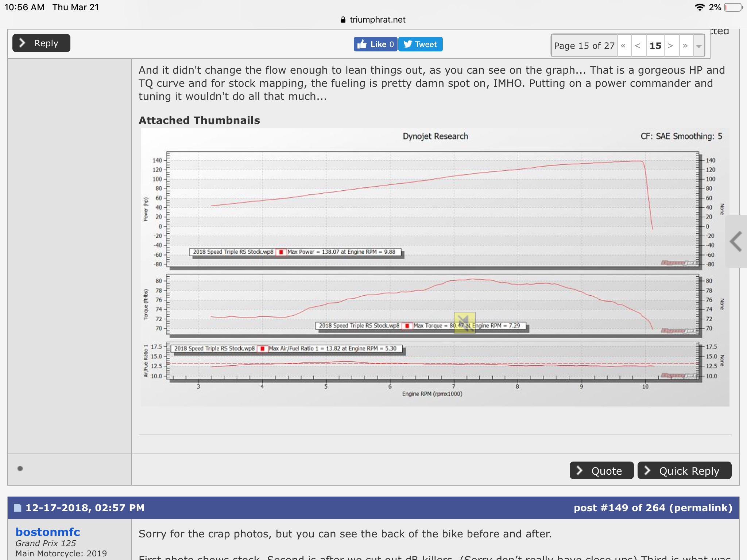Select current page 15
The height and width of the screenshot is (560, 747).
point(655,46)
